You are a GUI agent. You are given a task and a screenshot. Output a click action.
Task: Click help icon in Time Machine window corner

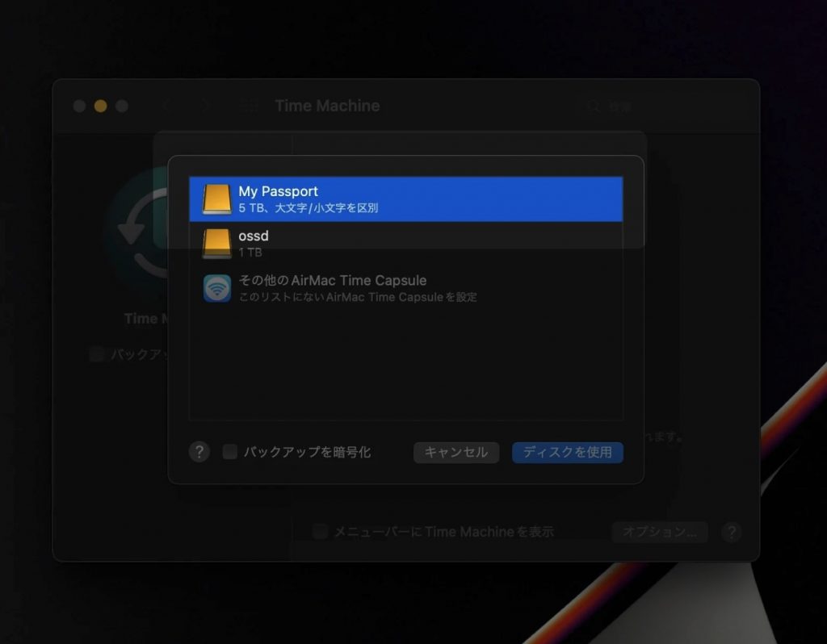click(x=731, y=532)
